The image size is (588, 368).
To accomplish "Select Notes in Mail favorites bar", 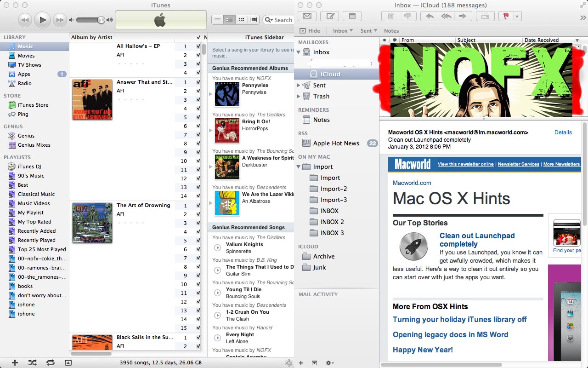I will [x=391, y=31].
